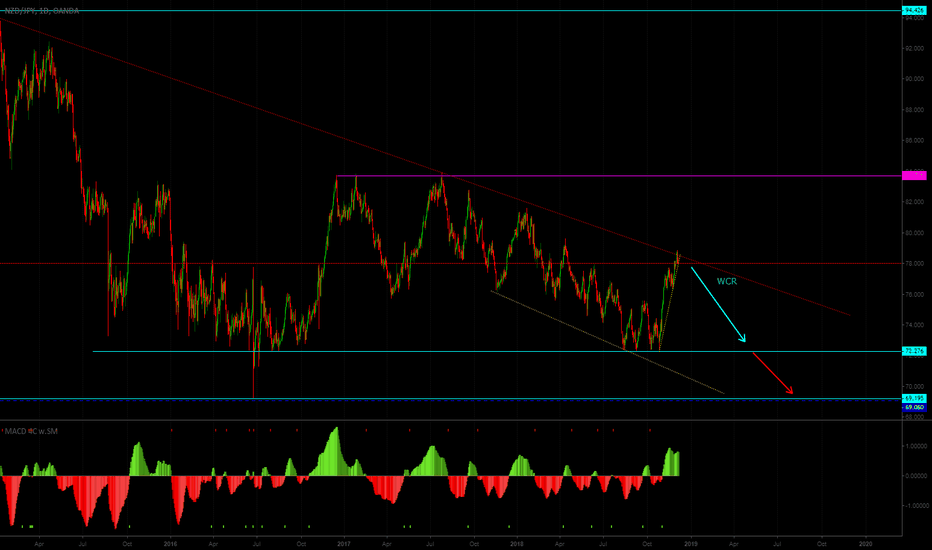Click the 92.000 price axis label
The width and height of the screenshot is (932, 550).
[x=914, y=48]
